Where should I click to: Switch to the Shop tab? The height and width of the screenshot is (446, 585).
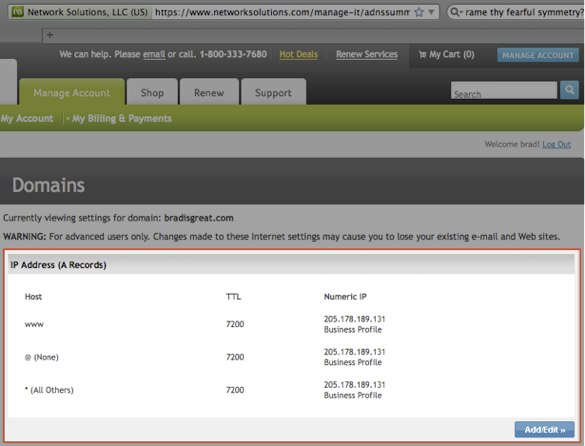tap(152, 92)
